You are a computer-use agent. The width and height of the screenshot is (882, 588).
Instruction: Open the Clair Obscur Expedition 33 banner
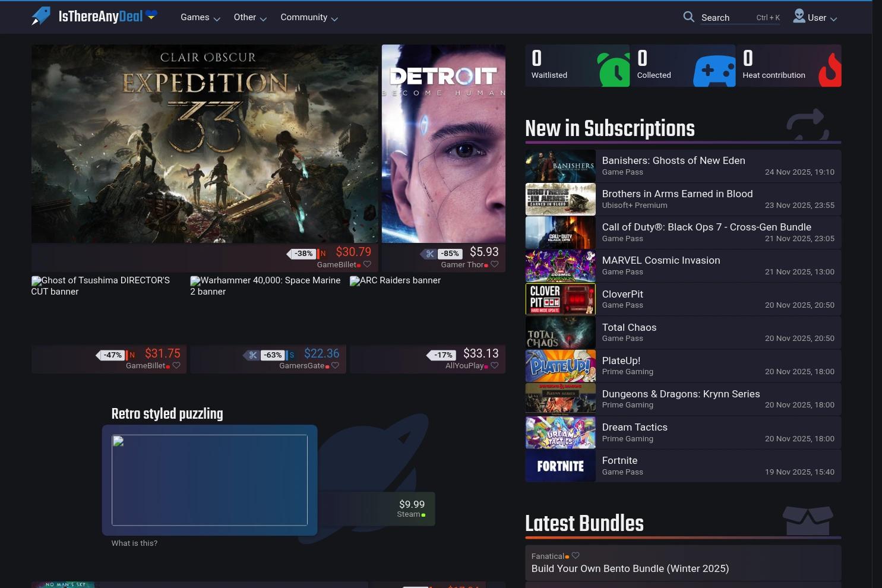[205, 144]
